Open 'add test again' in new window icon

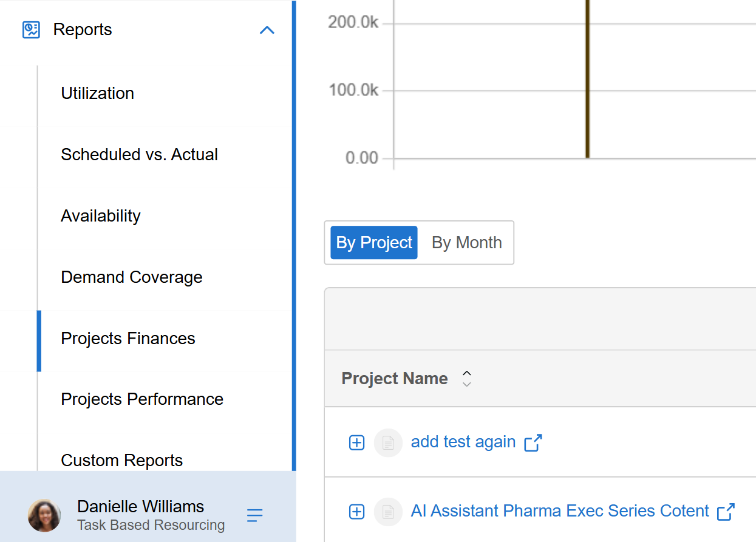533,442
